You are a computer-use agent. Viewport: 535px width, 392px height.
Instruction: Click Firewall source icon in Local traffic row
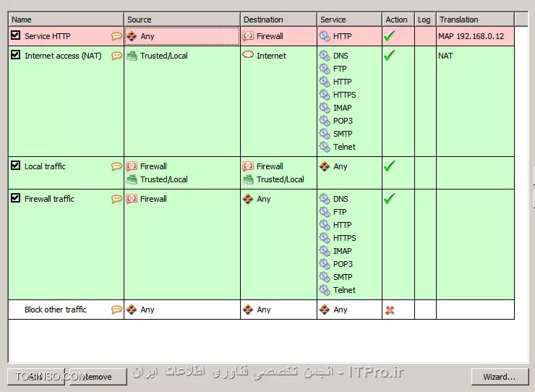click(132, 166)
